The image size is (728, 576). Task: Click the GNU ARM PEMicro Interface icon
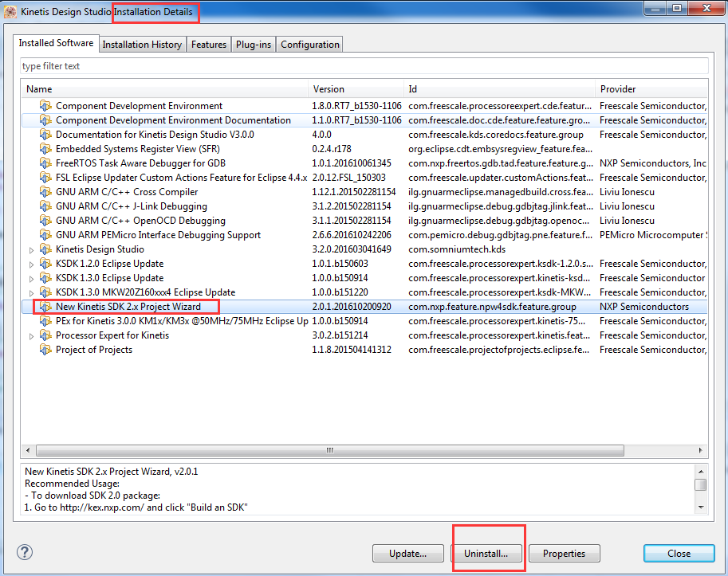tap(45, 235)
